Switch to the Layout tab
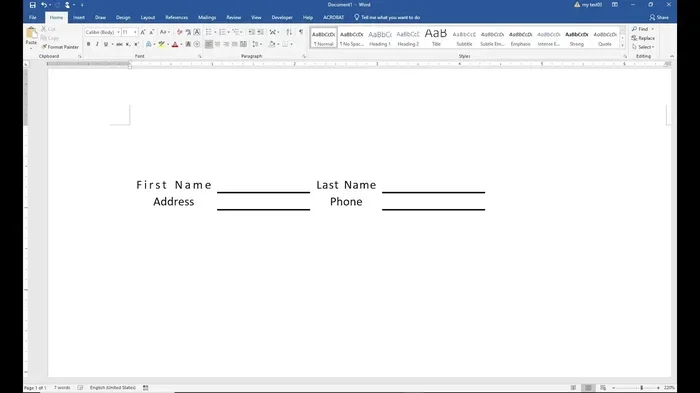Screen dimensions: 700x393 148,17
